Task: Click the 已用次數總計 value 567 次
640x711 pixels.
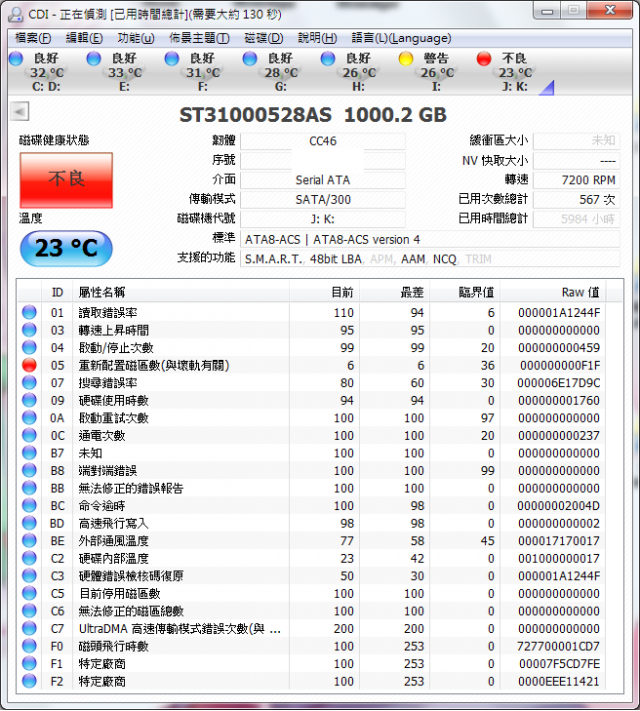Action: click(x=576, y=200)
